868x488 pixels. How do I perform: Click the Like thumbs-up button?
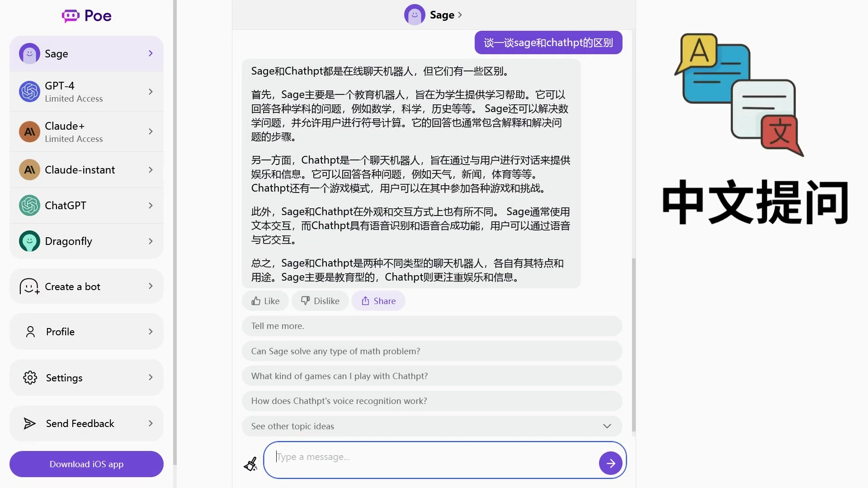pyautogui.click(x=265, y=301)
